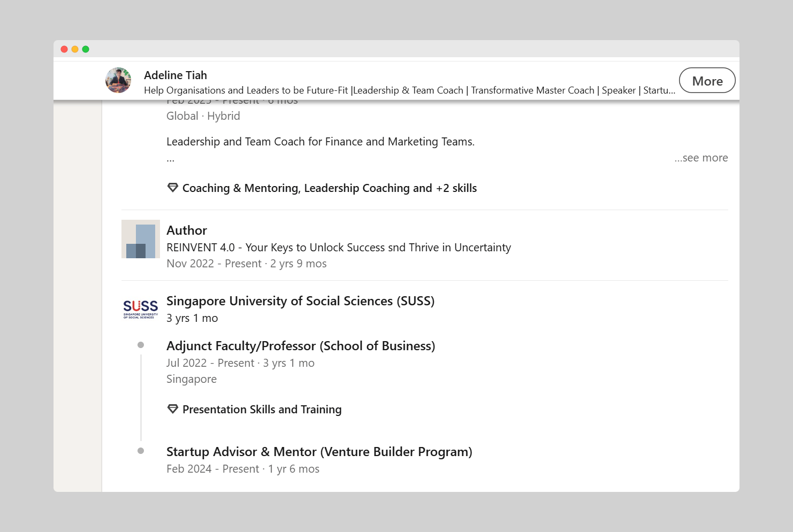Click diamond icon beside Presentation Skills and Training
The image size is (793, 532).
point(172,409)
